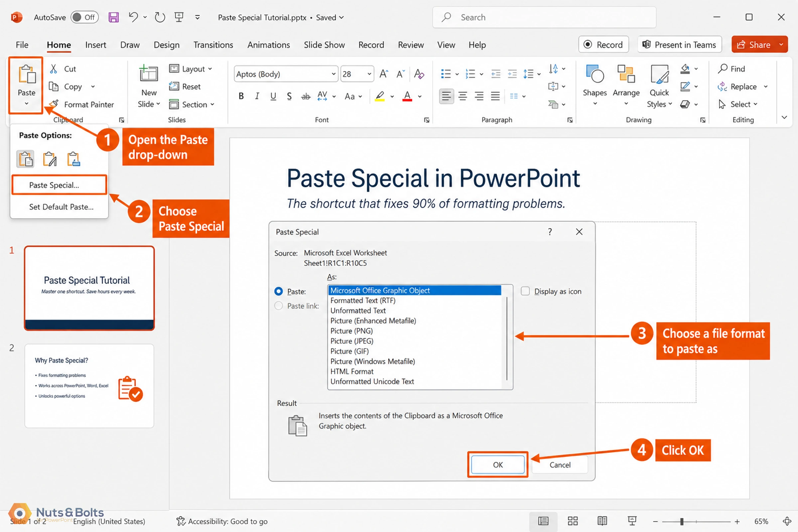
Task: Decrease list indent level
Action: [x=496, y=73]
